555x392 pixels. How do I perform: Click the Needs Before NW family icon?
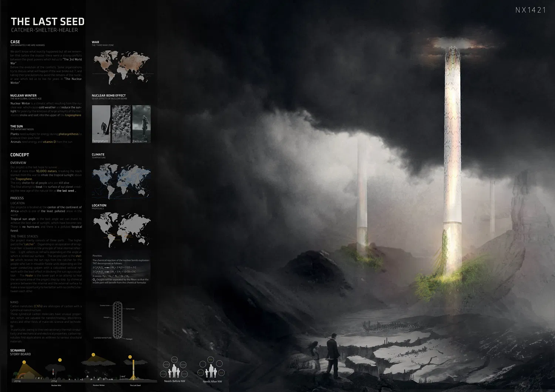click(x=174, y=370)
